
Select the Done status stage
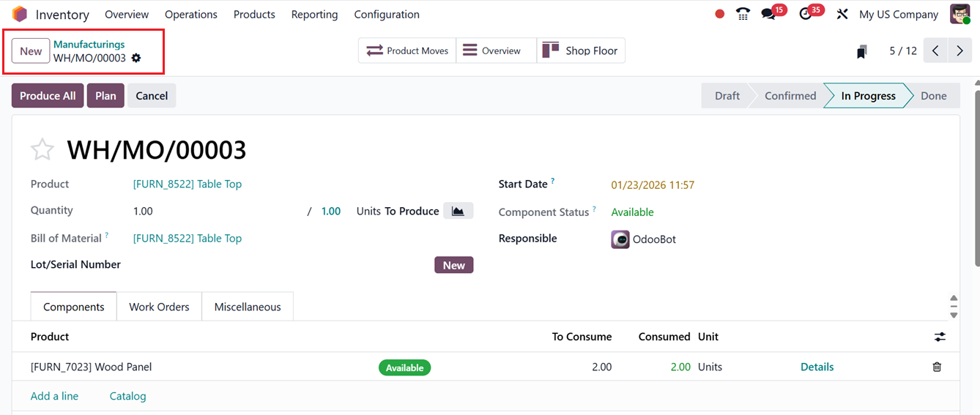click(x=933, y=96)
